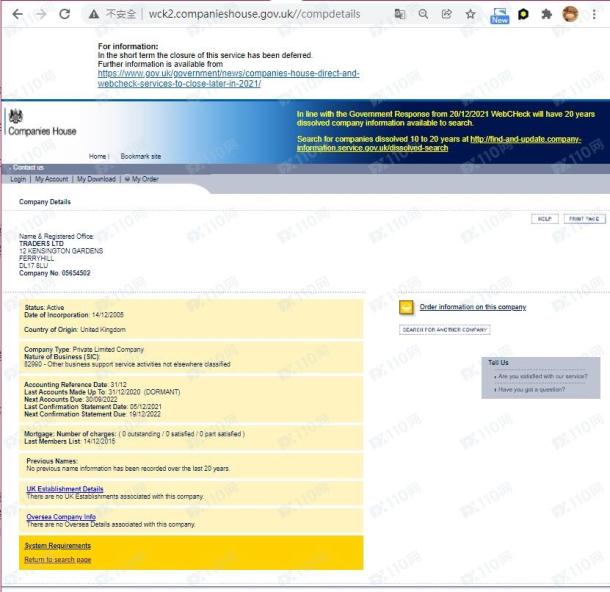This screenshot has width=610, height=592.
Task: Click the postcode DL17 8LU
Action: click(33, 266)
